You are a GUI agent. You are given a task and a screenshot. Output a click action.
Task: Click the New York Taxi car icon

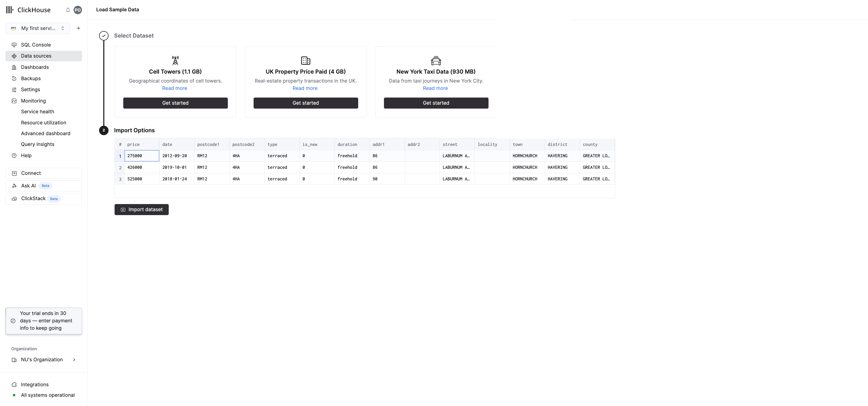pos(436,60)
